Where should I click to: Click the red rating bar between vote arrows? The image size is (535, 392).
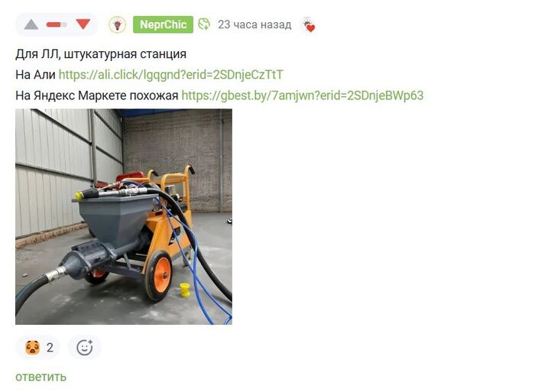57,24
